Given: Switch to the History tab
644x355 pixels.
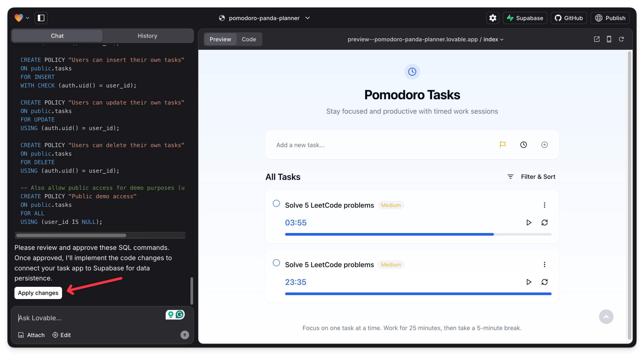Looking at the screenshot, I should point(147,36).
